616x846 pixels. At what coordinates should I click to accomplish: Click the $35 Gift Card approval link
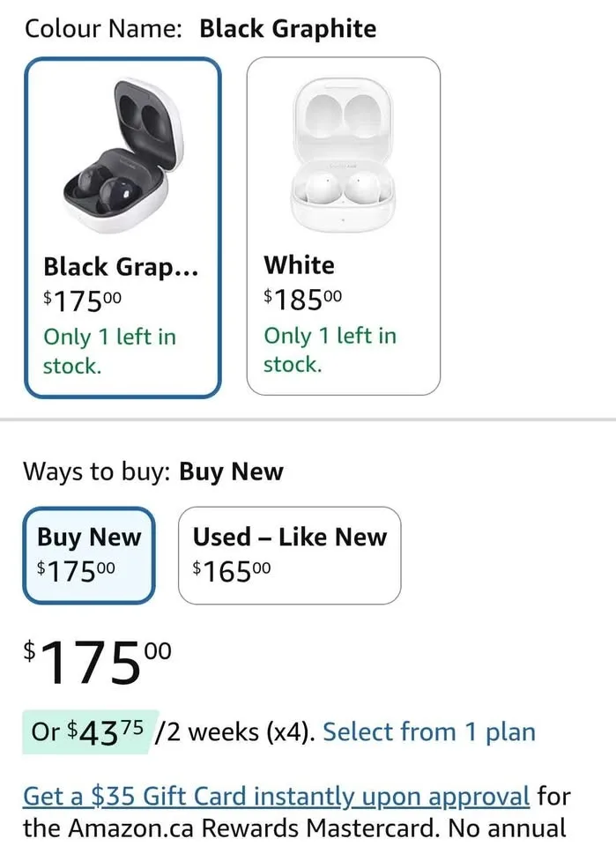point(277,795)
